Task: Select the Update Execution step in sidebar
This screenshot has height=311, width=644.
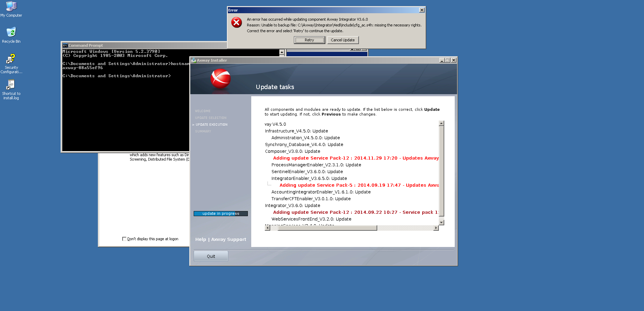Action: [211, 125]
